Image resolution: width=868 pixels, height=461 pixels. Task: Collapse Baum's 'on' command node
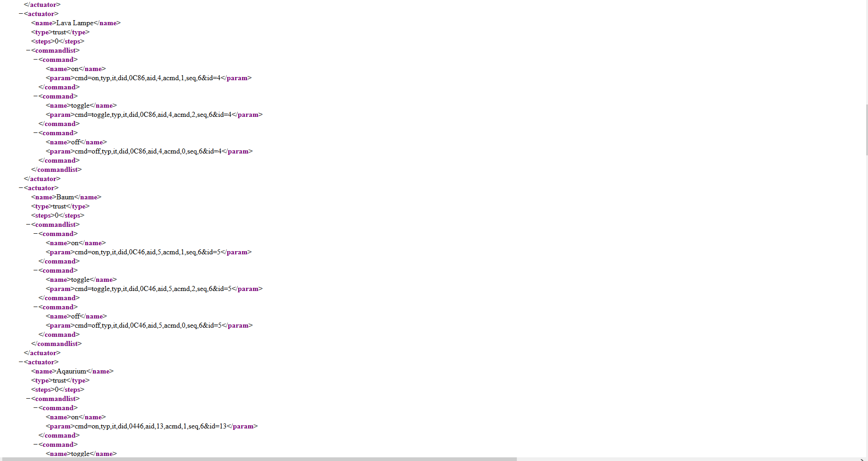tap(36, 234)
